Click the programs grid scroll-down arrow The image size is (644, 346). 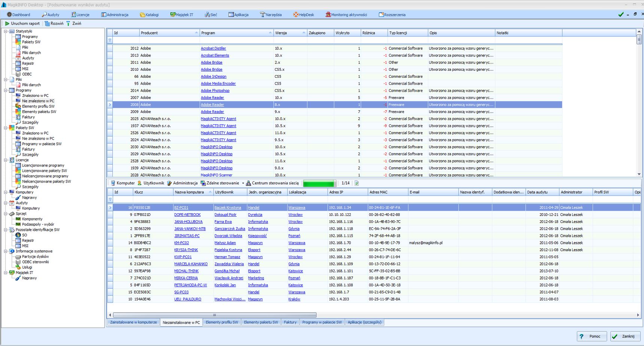coord(639,174)
